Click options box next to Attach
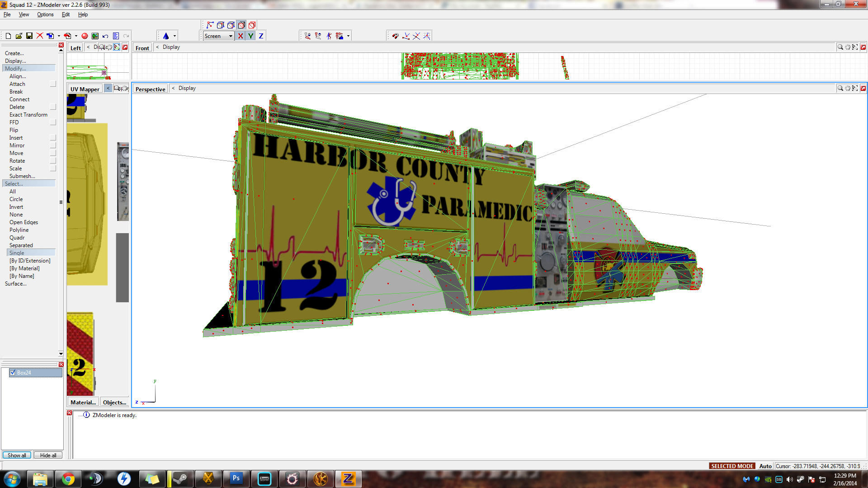 53,84
